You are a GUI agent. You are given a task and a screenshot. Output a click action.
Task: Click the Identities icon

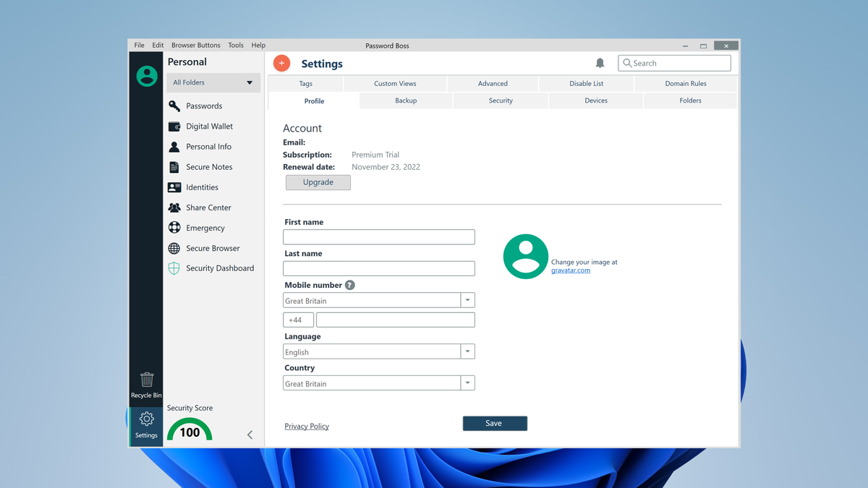click(174, 187)
